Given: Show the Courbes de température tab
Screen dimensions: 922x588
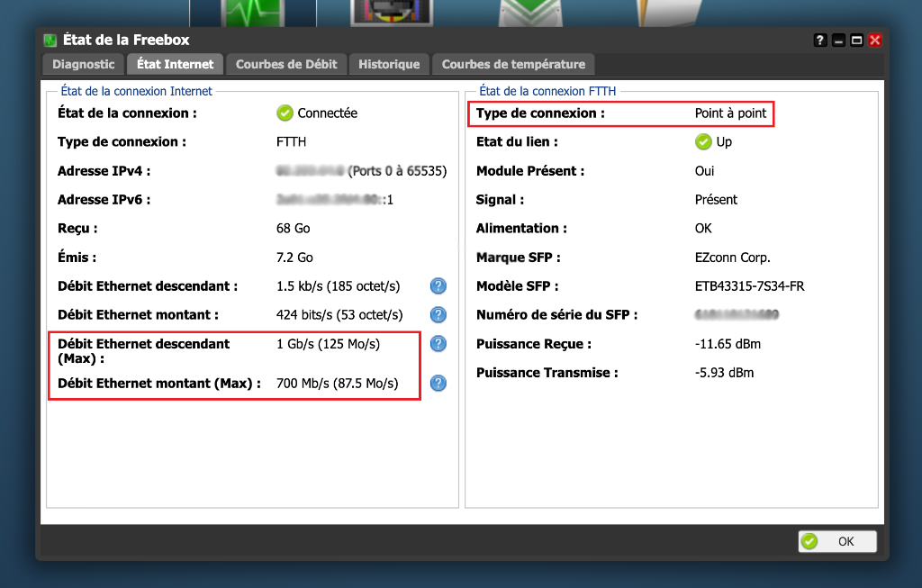Looking at the screenshot, I should click(513, 64).
